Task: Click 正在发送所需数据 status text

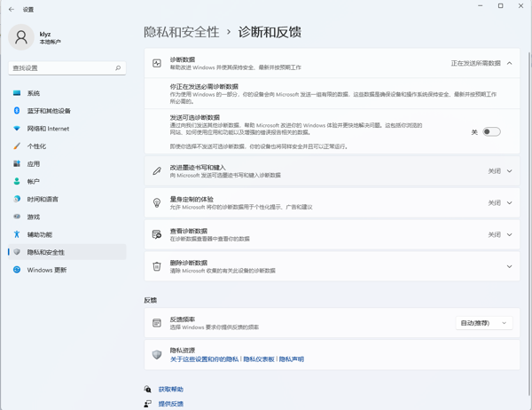Action: [x=475, y=63]
